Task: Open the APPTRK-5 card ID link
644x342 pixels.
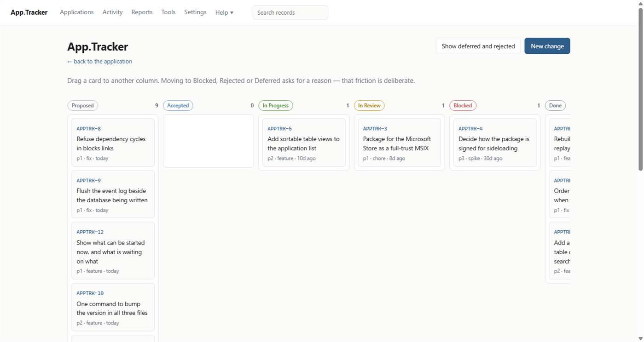Action: tap(279, 129)
